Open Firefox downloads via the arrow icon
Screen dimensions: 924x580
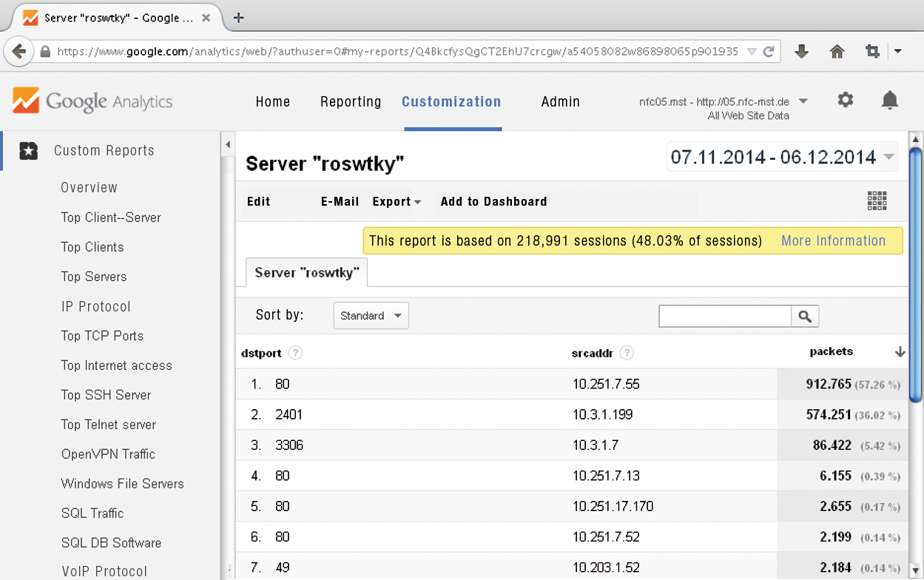coord(802,51)
